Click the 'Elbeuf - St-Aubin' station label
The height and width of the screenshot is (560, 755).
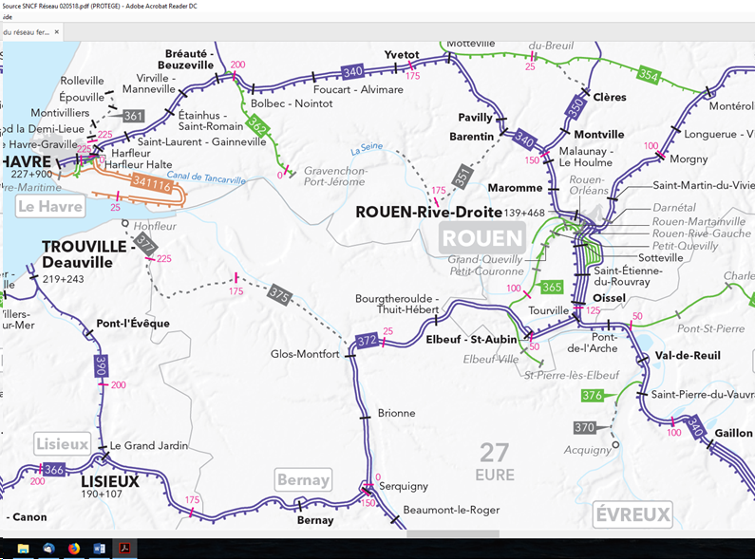471,339
